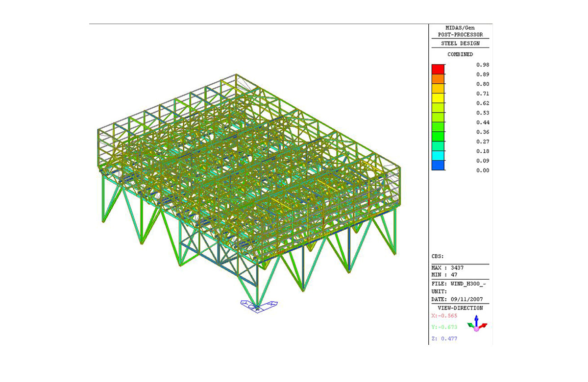Click the Z: 0.477 view value

click(444, 338)
